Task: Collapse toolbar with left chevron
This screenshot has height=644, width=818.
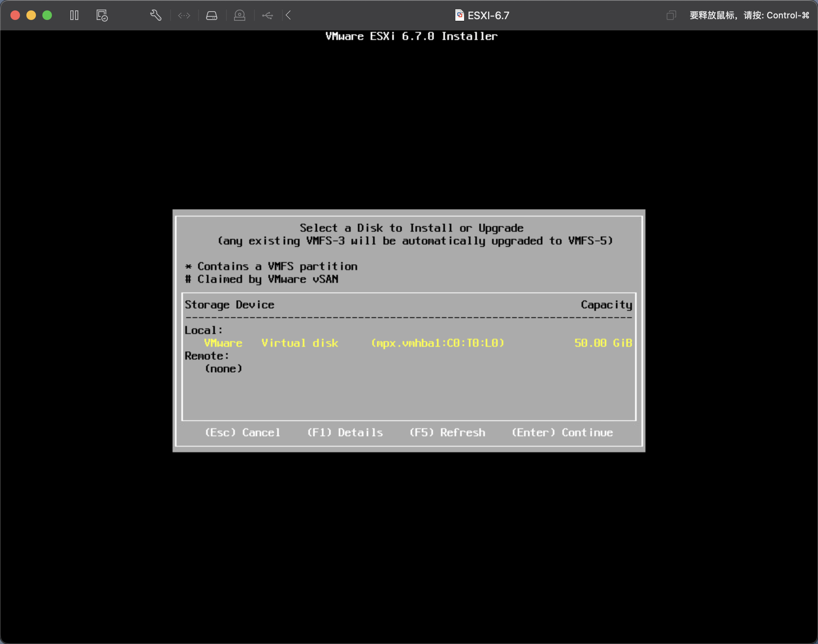Action: pyautogui.click(x=288, y=16)
